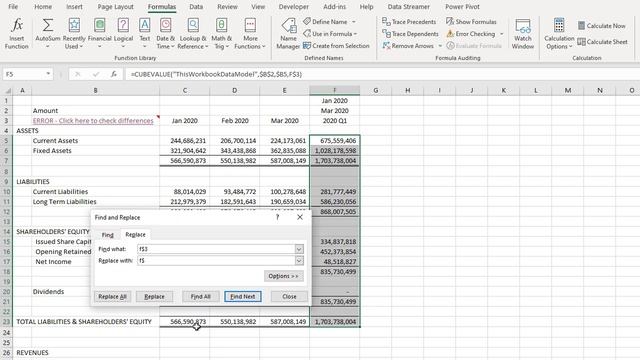Open the File menu tab
Screen dimensions: 640x360
[13, 7]
